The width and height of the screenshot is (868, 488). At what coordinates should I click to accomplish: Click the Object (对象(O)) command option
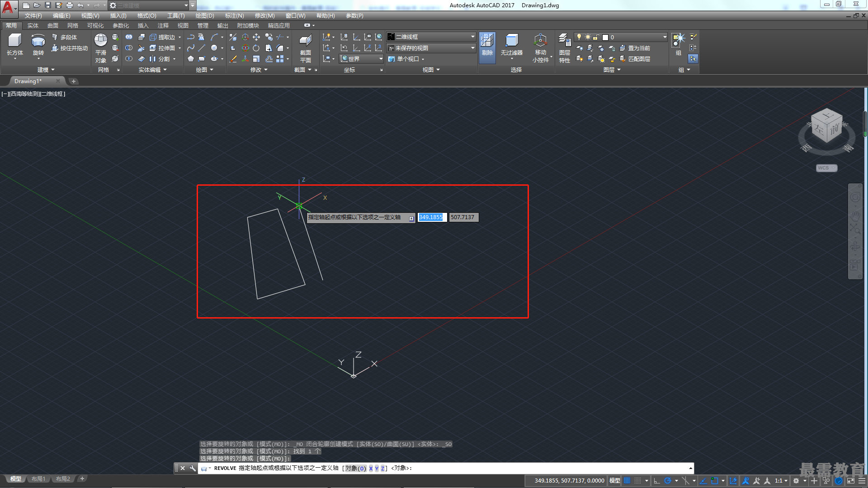point(355,468)
